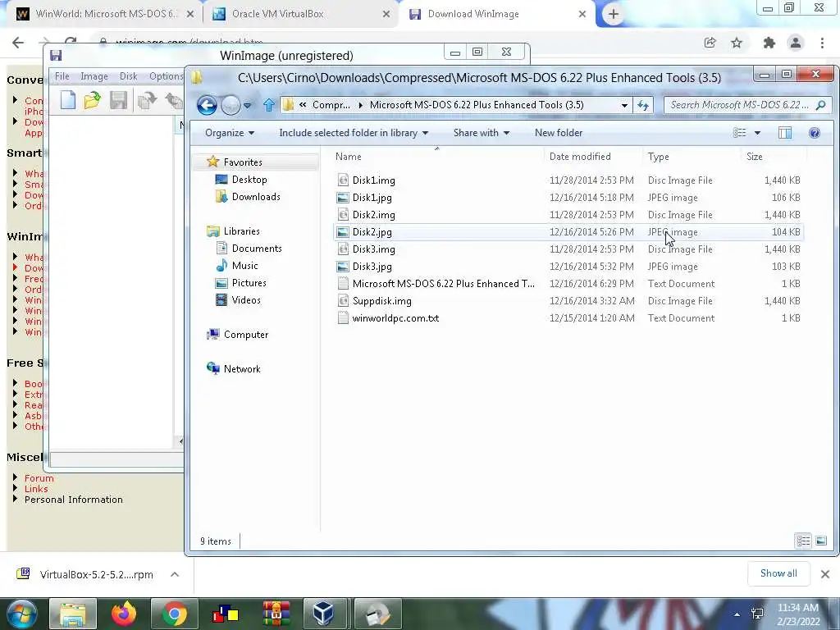The width and height of the screenshot is (840, 630).
Task: Toggle the preview pane icon
Action: coord(785,133)
